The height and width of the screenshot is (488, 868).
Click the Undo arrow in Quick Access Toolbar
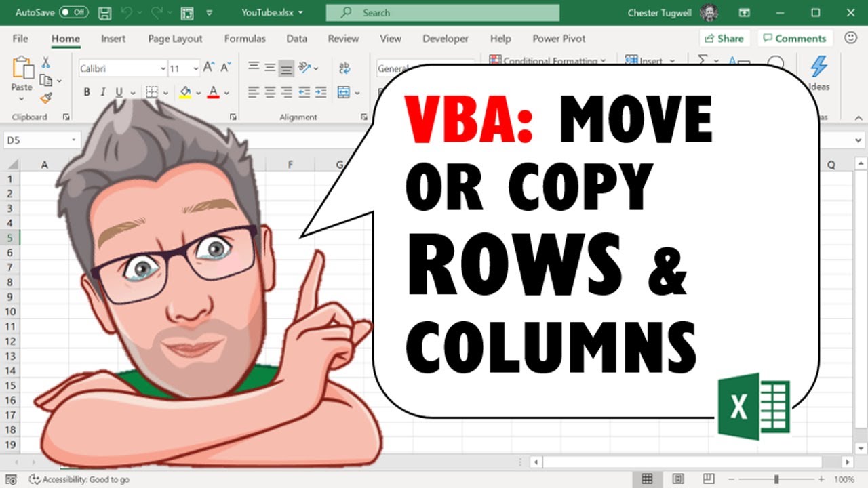point(127,13)
